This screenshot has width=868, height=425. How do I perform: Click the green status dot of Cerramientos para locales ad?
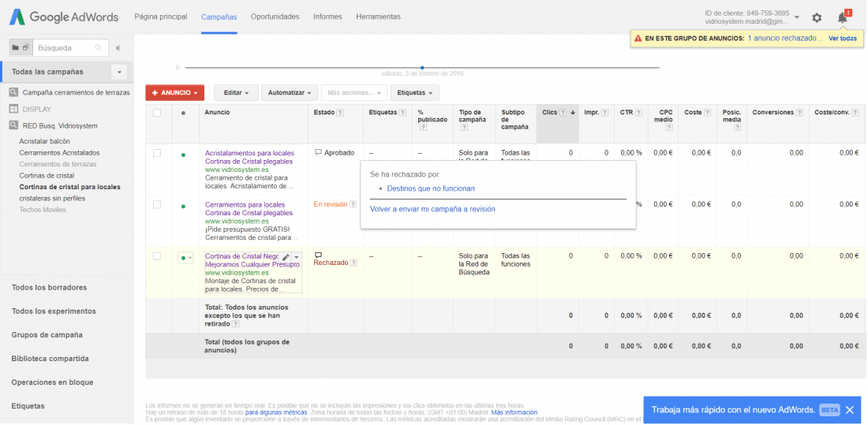(x=183, y=207)
